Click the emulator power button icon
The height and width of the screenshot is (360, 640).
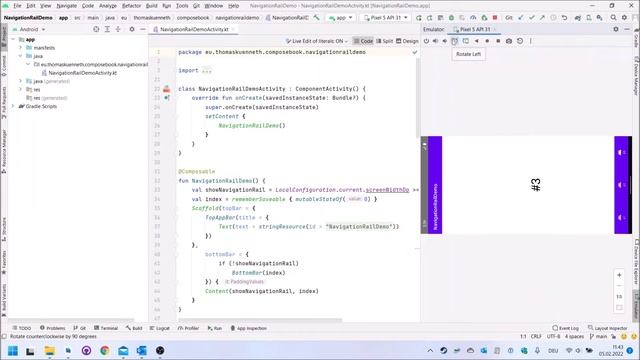click(426, 41)
